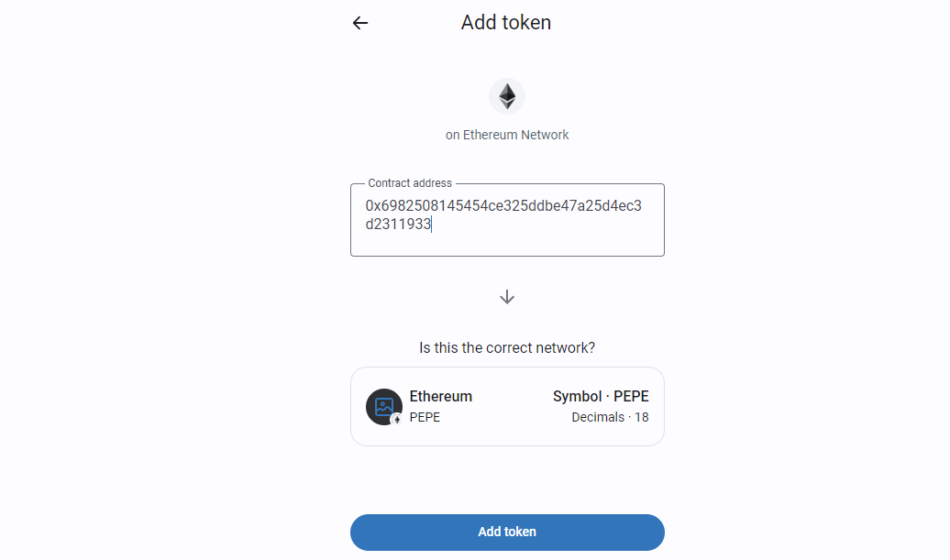Image resolution: width=950 pixels, height=560 pixels.
Task: Go back using the left arrow
Action: coord(360,23)
